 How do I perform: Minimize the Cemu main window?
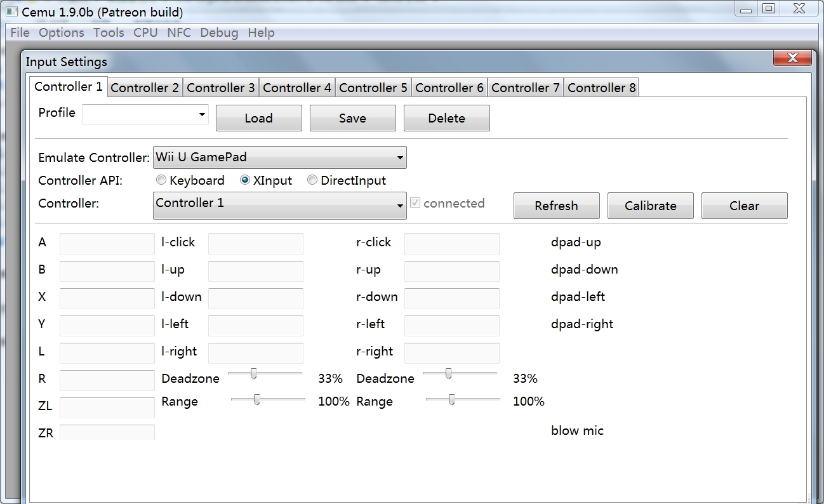[745, 10]
